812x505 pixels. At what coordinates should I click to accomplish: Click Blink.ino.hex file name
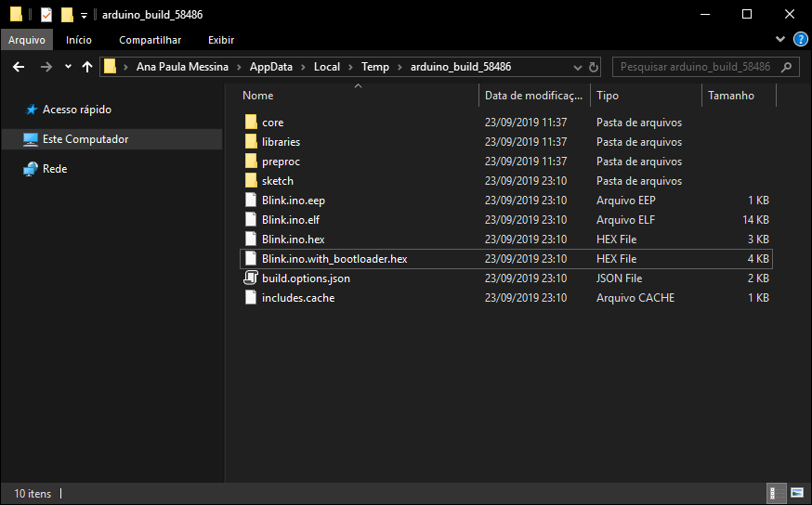(x=293, y=240)
